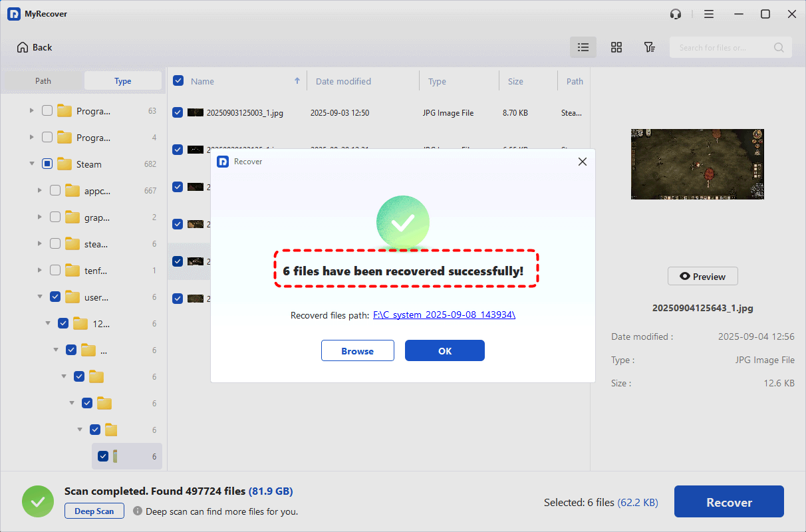
Task: Open the filter options icon
Action: tap(650, 47)
